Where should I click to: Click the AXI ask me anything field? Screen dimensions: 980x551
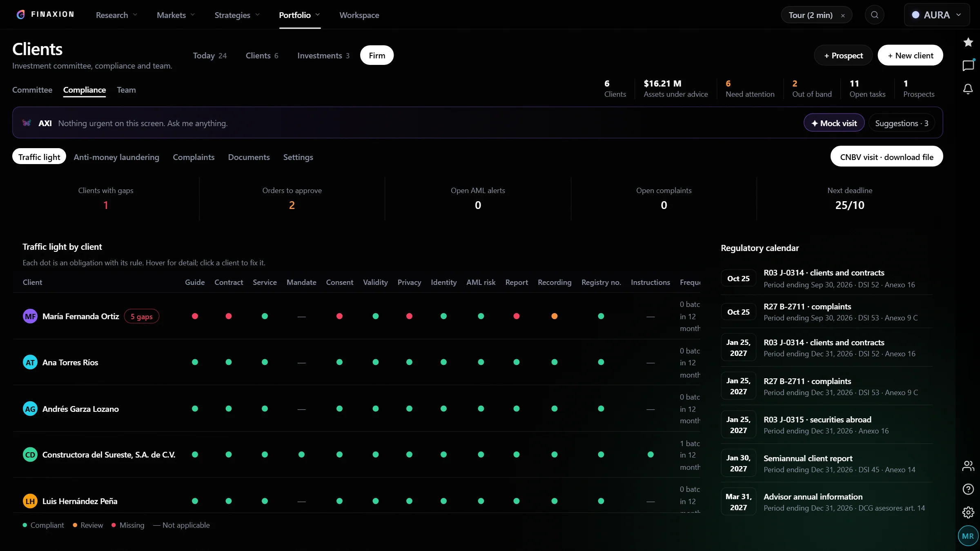click(x=143, y=123)
